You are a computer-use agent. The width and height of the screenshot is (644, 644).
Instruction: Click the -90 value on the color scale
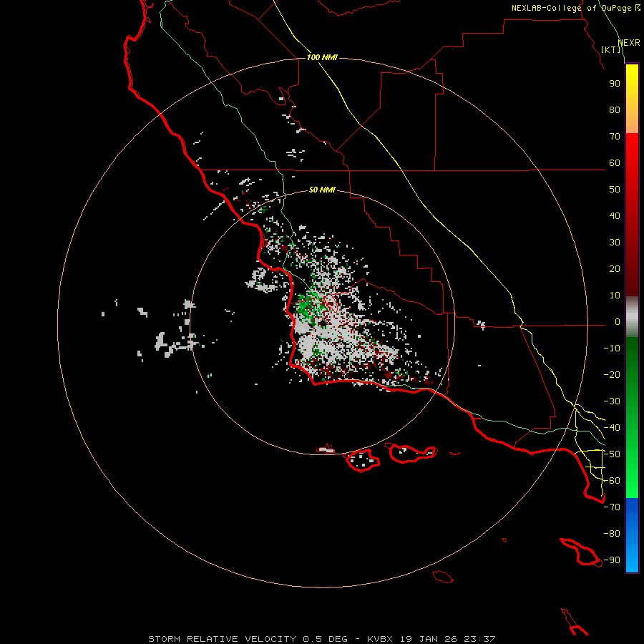point(612,560)
